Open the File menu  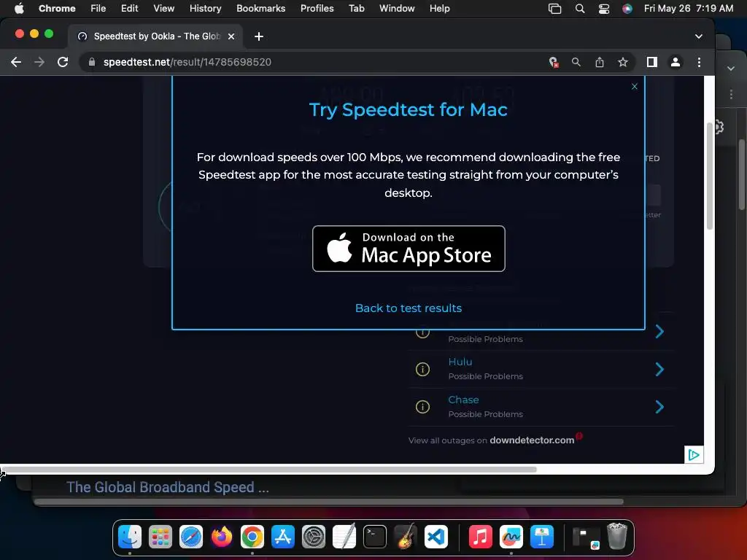(98, 8)
